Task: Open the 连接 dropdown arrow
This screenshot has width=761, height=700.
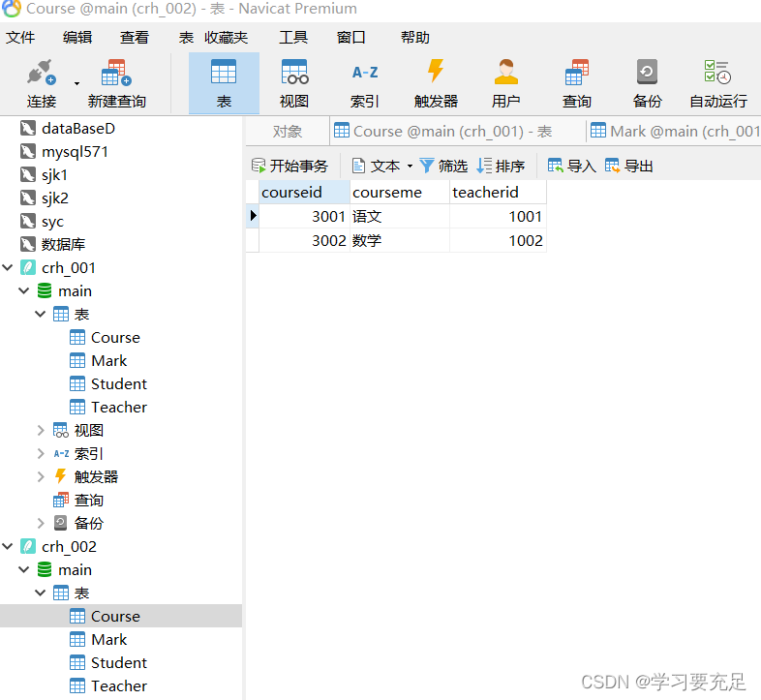Action: 76,83
